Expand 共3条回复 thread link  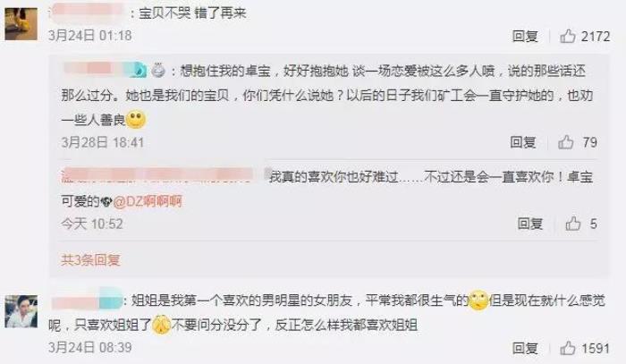(x=90, y=260)
